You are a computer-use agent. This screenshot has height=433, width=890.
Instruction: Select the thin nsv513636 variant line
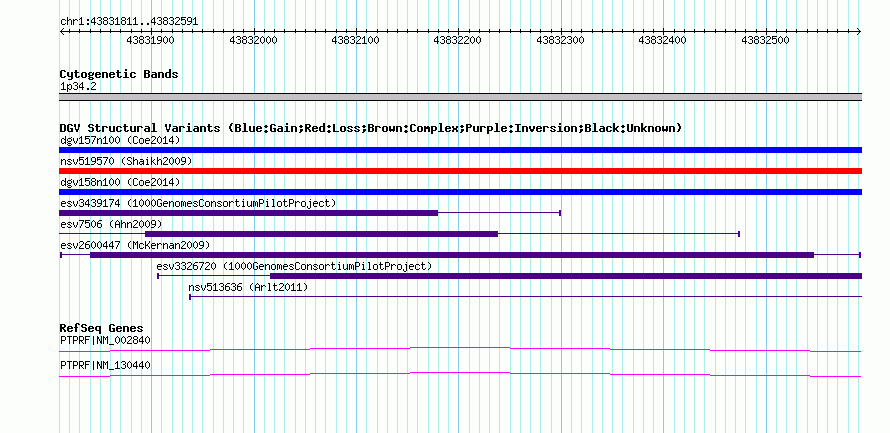[526, 296]
